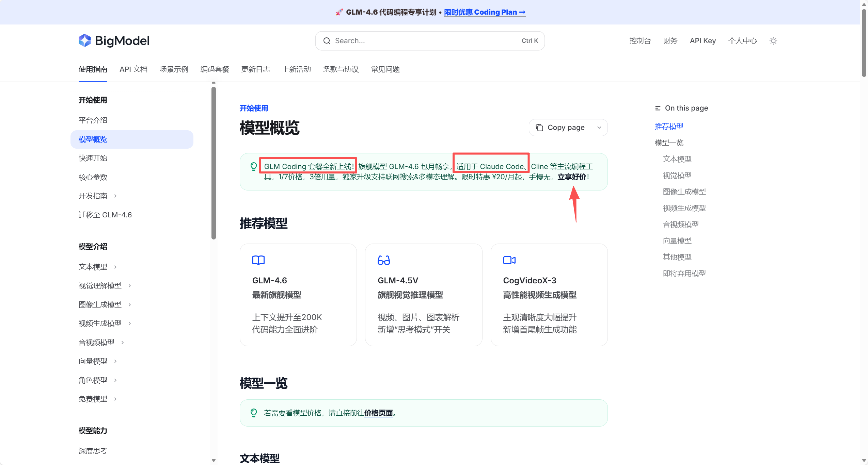This screenshot has width=868, height=465.
Task: Expand 开发指南 in the sidebar
Action: click(x=115, y=196)
